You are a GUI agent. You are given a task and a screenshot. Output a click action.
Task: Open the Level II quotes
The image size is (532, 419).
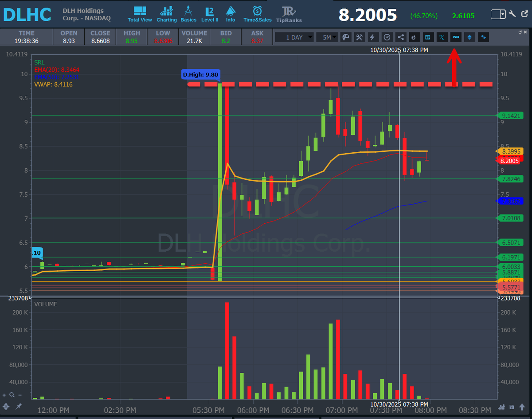tap(210, 14)
